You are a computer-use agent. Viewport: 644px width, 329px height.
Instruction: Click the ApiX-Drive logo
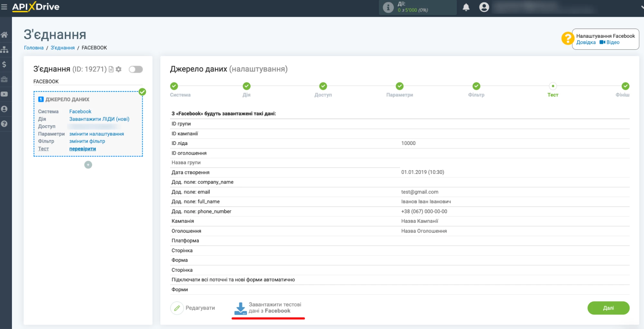pyautogui.click(x=36, y=7)
